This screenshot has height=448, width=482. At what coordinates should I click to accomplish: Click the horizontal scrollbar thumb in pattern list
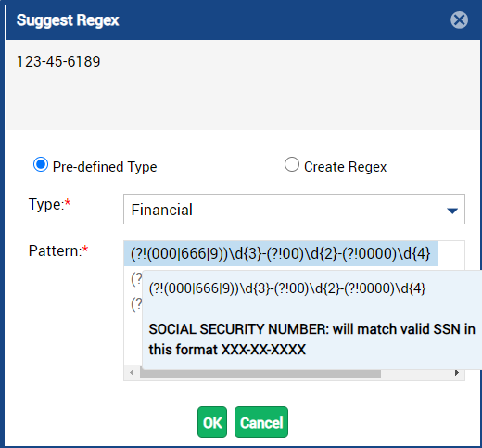tap(260, 374)
